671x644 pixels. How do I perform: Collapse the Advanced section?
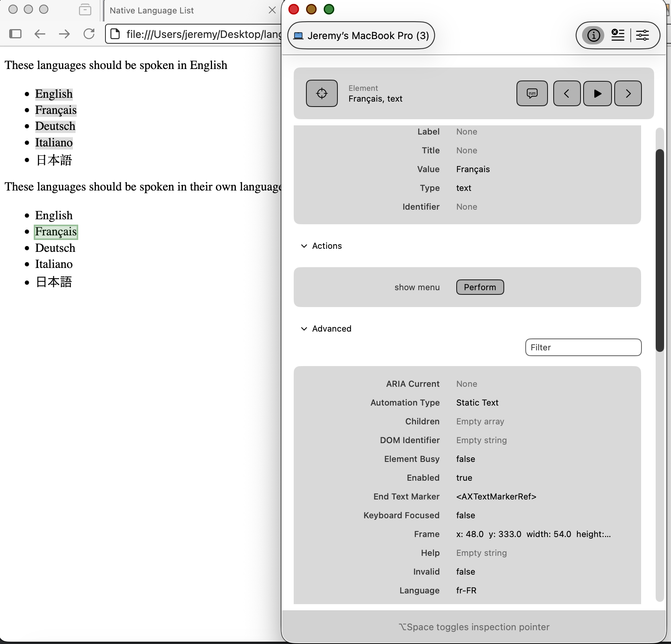point(304,329)
